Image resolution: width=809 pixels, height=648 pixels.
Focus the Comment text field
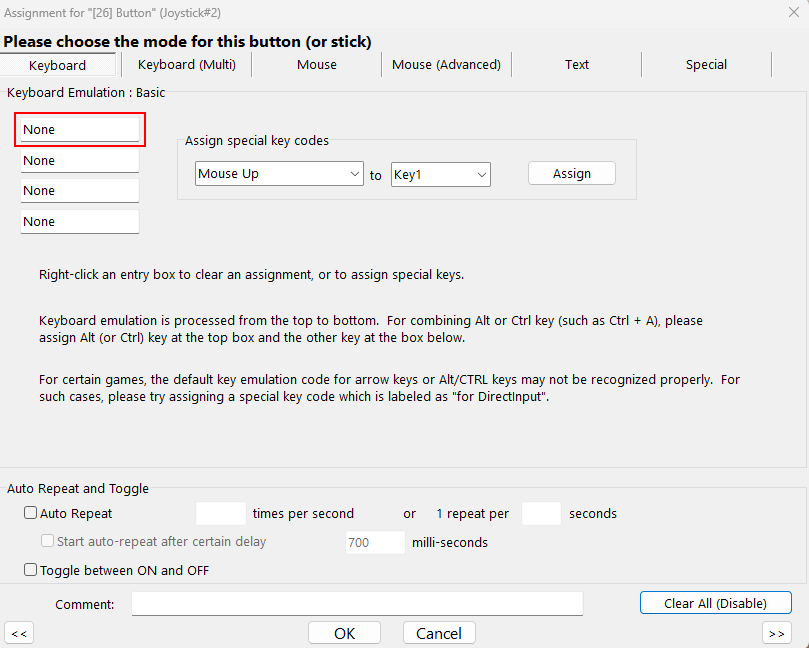click(357, 604)
